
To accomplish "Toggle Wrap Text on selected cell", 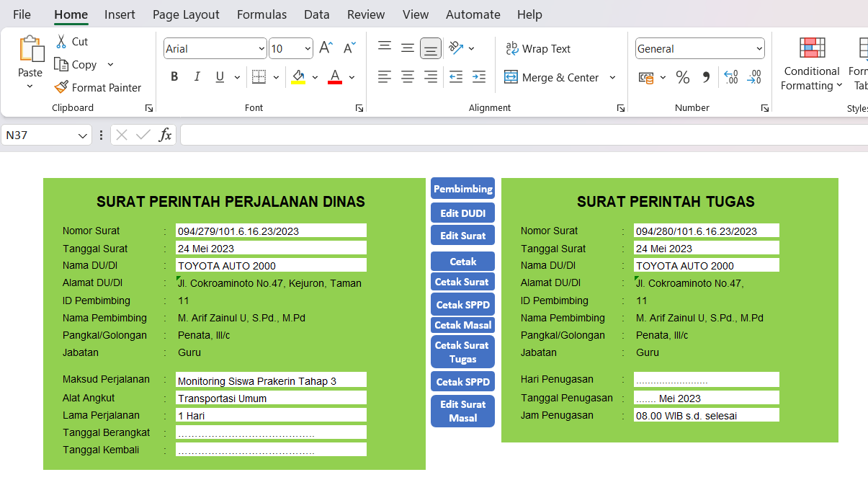I will 537,49.
